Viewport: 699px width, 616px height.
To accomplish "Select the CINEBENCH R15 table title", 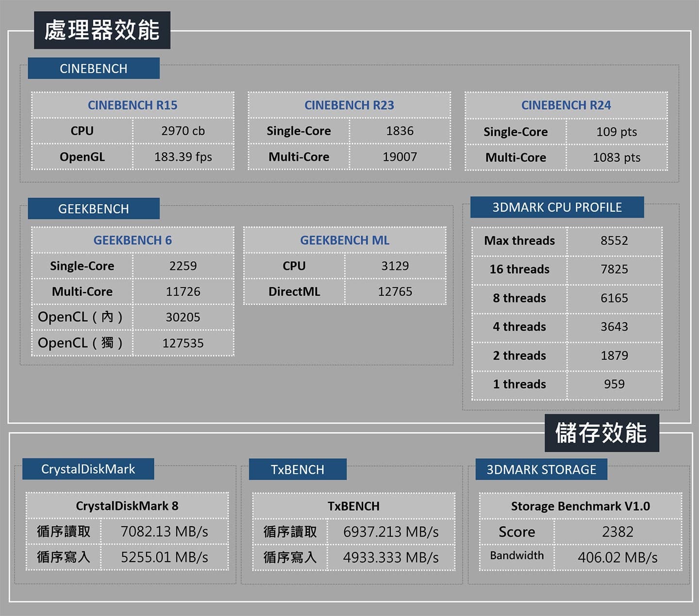I will click(133, 105).
